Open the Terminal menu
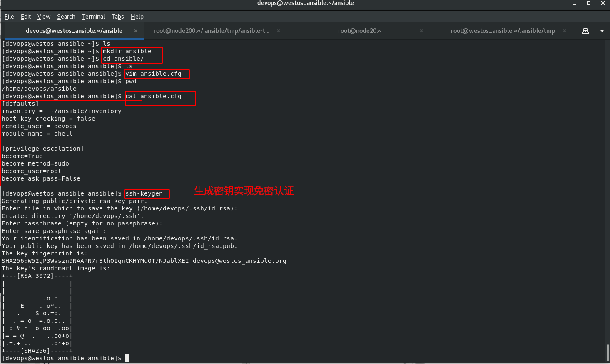Screen dimensions: 610x364 tap(93, 17)
